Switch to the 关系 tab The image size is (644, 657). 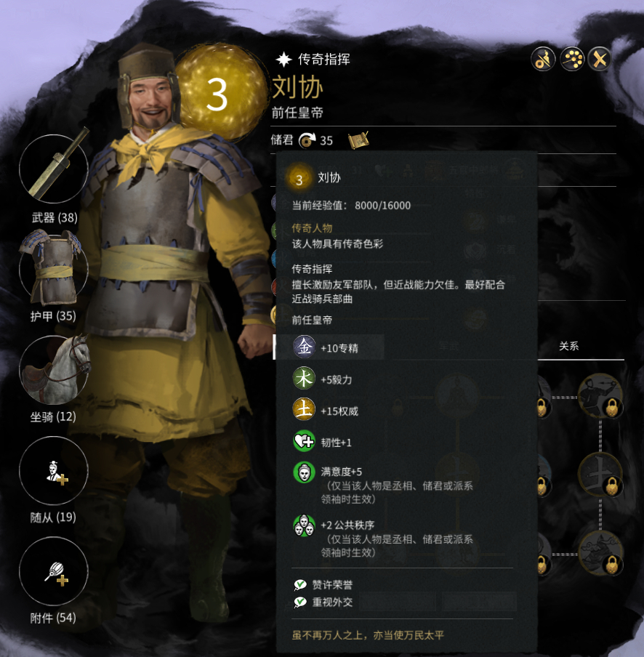(x=568, y=346)
